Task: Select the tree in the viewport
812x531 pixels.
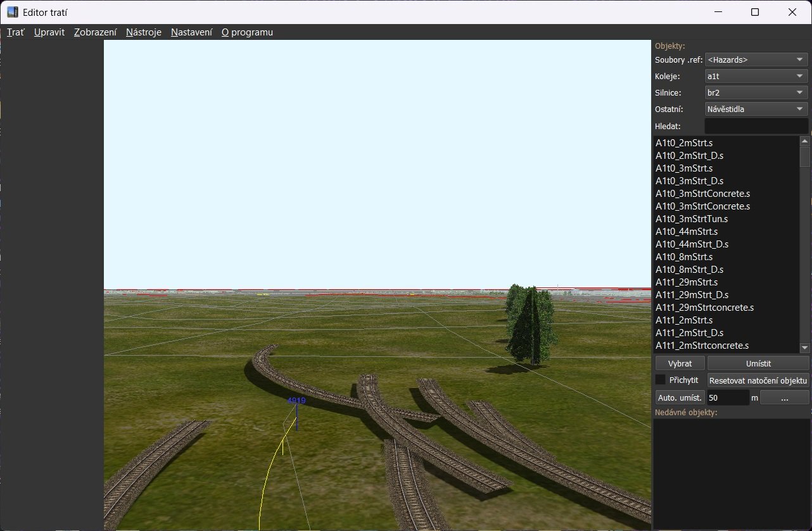Action: pyautogui.click(x=530, y=323)
